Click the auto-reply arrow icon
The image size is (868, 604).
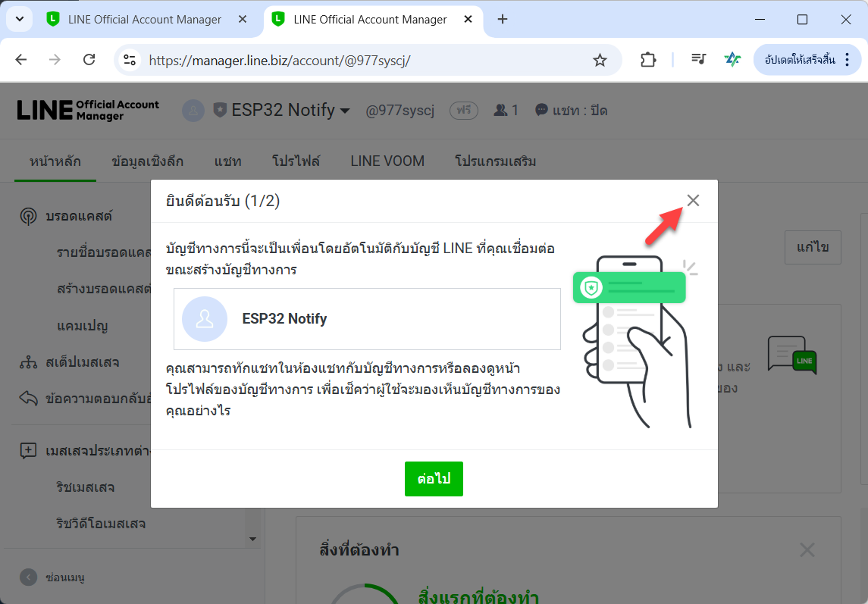click(x=28, y=398)
